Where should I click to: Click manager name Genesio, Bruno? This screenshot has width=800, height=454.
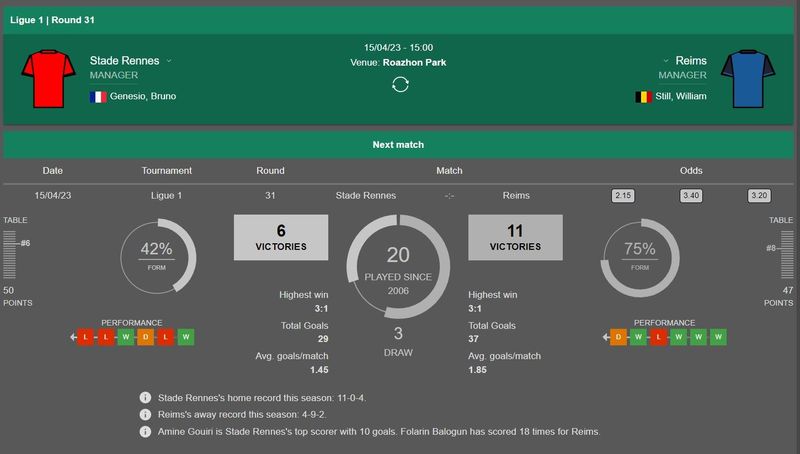[143, 96]
